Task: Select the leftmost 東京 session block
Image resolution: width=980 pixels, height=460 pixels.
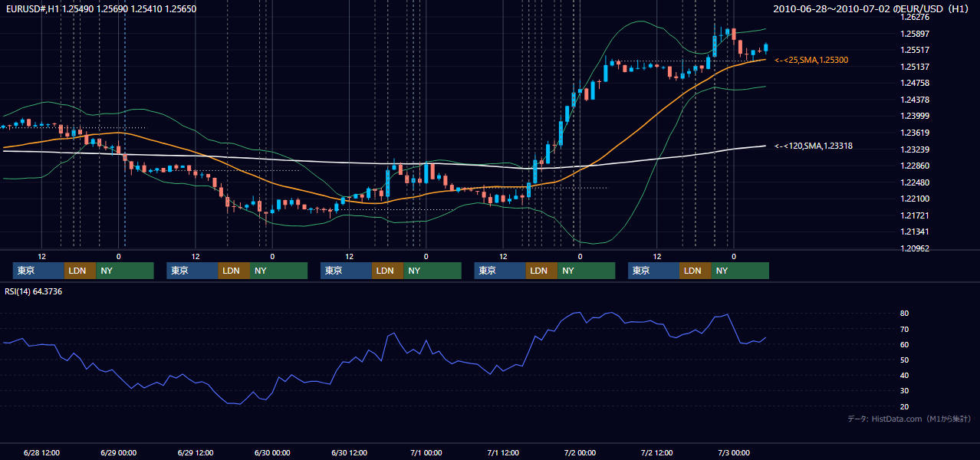Action: coord(39,271)
